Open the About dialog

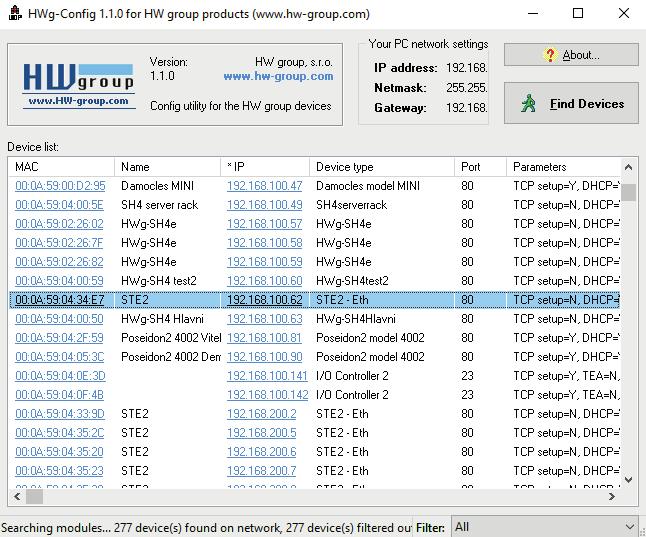point(571,55)
